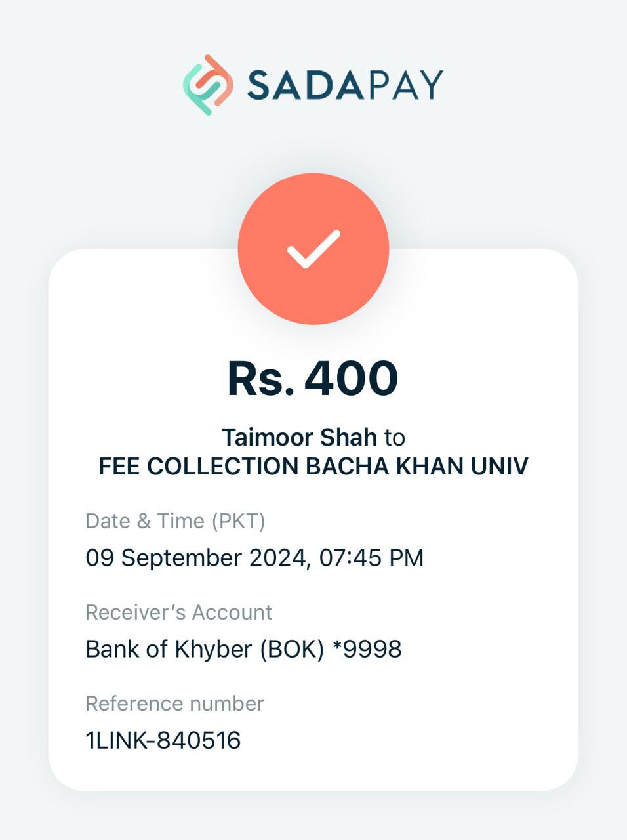Viewport: 627px width, 840px height.
Task: Click the Date & Time (PKT) label
Action: pos(175,521)
